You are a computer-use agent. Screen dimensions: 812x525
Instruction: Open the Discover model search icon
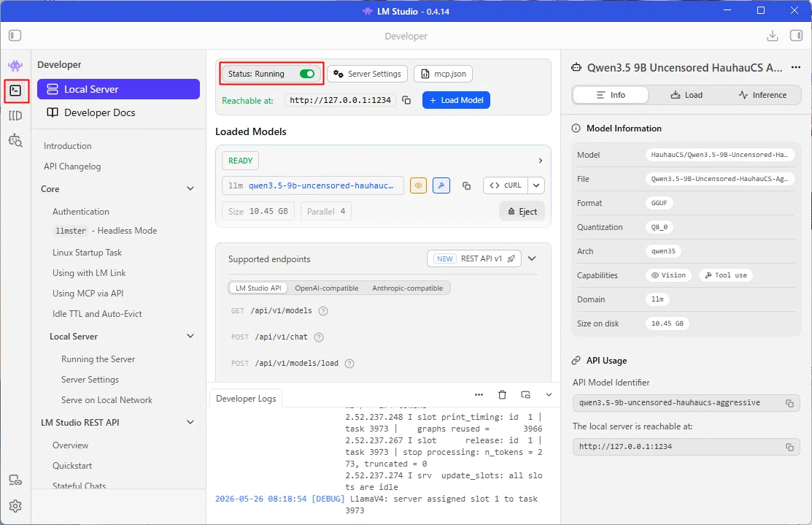15,140
